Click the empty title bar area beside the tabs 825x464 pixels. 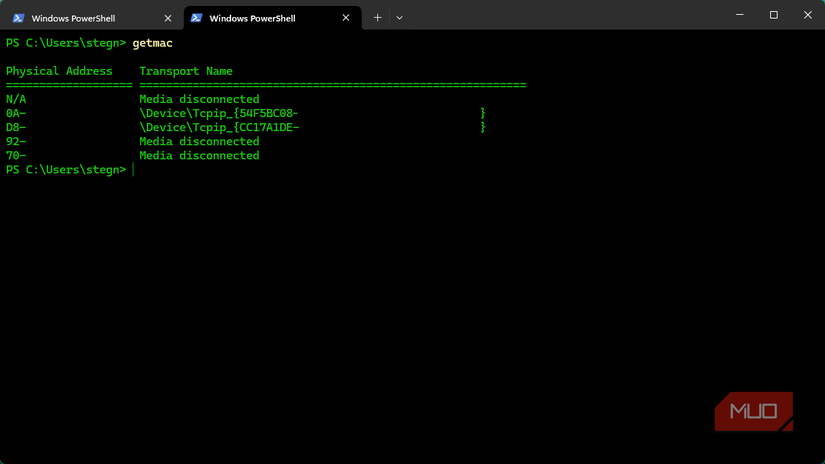coord(560,16)
